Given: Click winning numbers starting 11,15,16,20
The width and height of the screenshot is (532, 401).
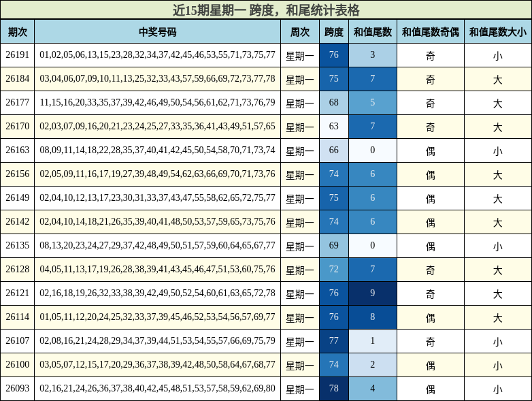Looking at the screenshot, I should point(157,103).
